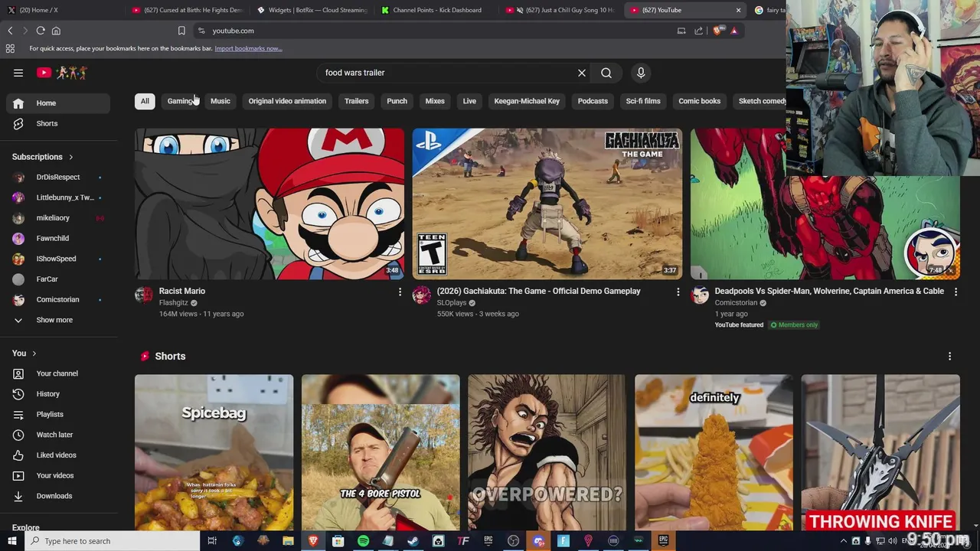Click the magnifier search button
The width and height of the screenshot is (980, 551).
pos(606,73)
